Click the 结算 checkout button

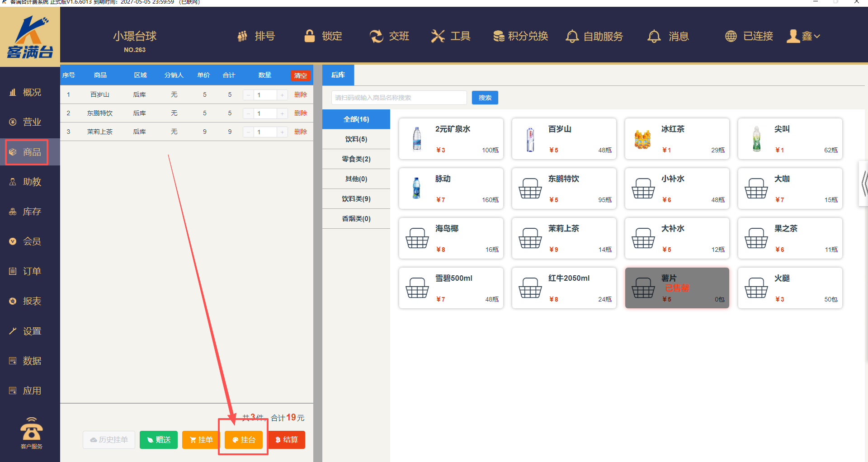tap(287, 440)
